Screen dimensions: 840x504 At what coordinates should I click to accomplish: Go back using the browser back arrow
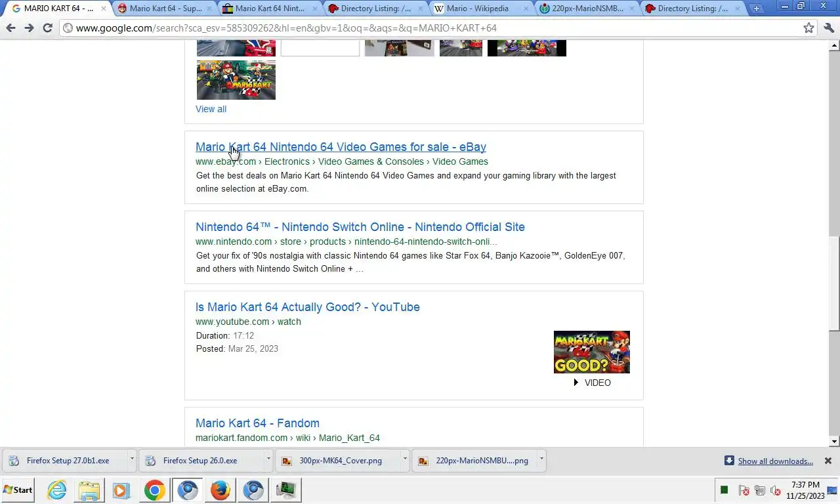coord(10,28)
